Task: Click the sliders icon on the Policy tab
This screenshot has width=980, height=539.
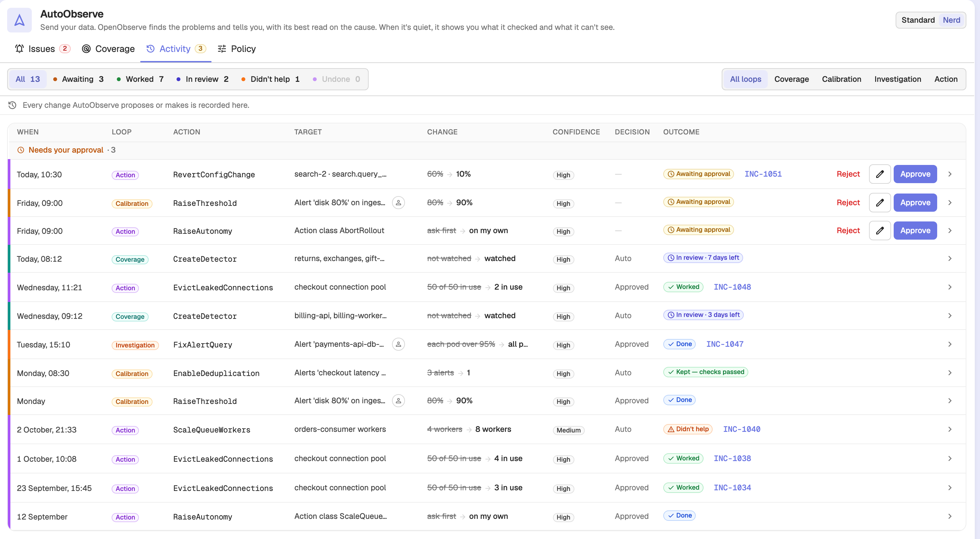Action: 222,49
